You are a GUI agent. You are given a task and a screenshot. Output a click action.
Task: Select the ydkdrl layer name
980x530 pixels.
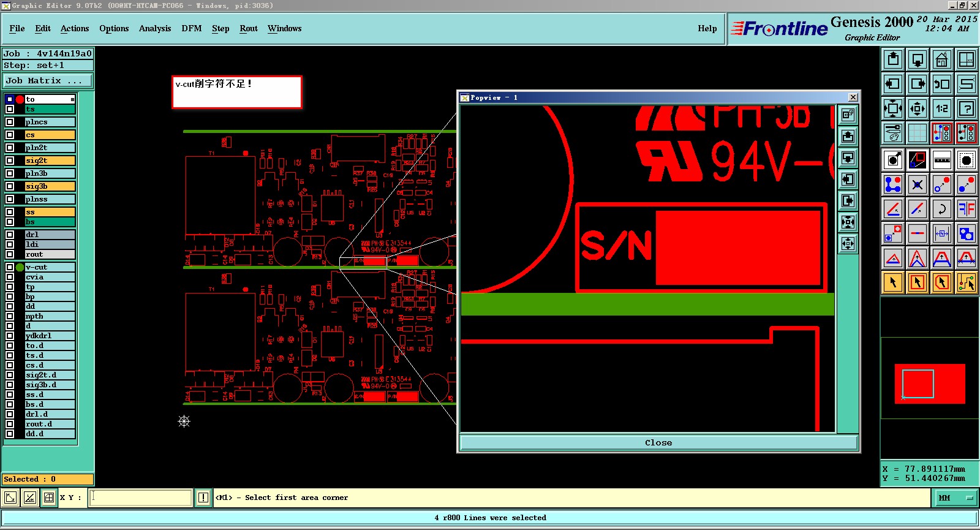[x=50, y=336]
